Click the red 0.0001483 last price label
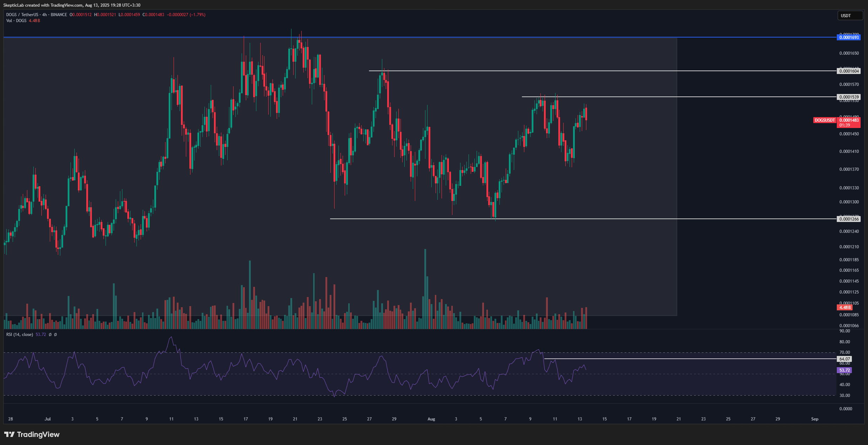Viewport: 868px width, 445px height. (849, 120)
